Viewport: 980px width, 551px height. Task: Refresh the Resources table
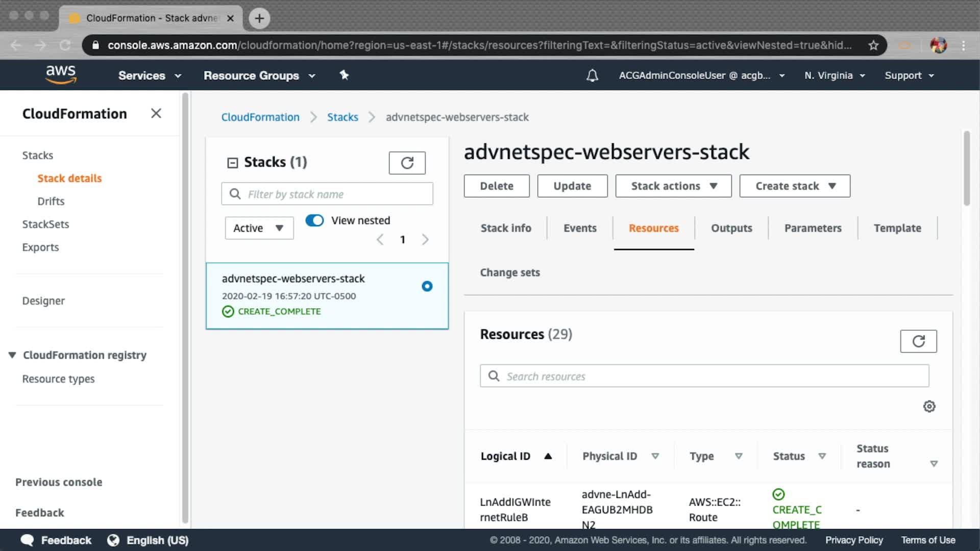[918, 341]
